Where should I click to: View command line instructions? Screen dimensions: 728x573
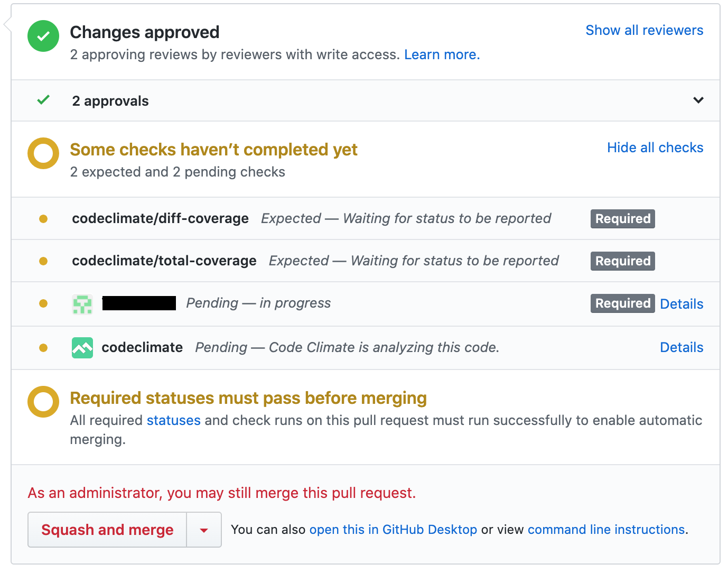click(605, 529)
